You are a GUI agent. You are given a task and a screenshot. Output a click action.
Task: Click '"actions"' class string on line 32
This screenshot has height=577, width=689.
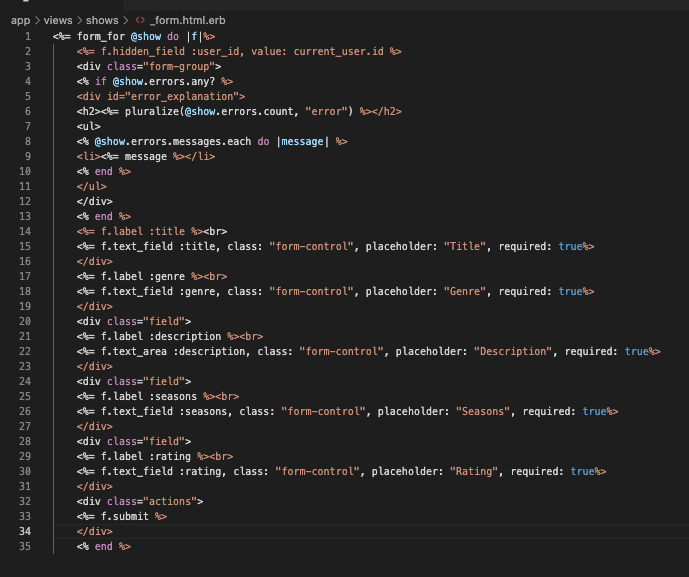coord(170,501)
